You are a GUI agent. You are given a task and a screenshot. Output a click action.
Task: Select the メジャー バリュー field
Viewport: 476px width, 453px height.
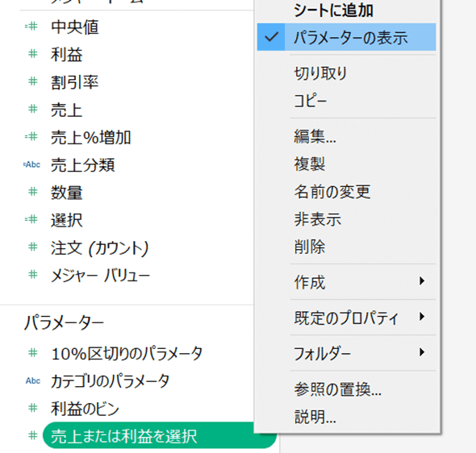(100, 276)
